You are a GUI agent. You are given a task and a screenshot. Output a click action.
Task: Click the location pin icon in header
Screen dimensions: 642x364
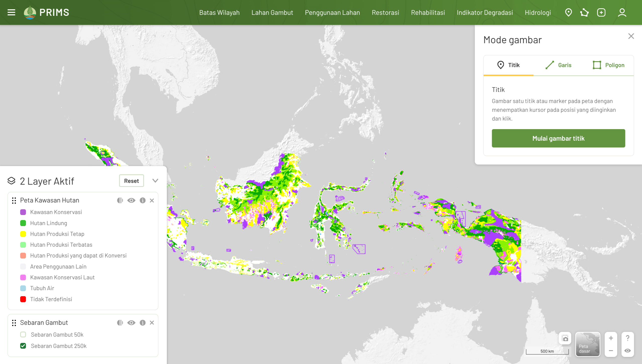[x=568, y=12]
